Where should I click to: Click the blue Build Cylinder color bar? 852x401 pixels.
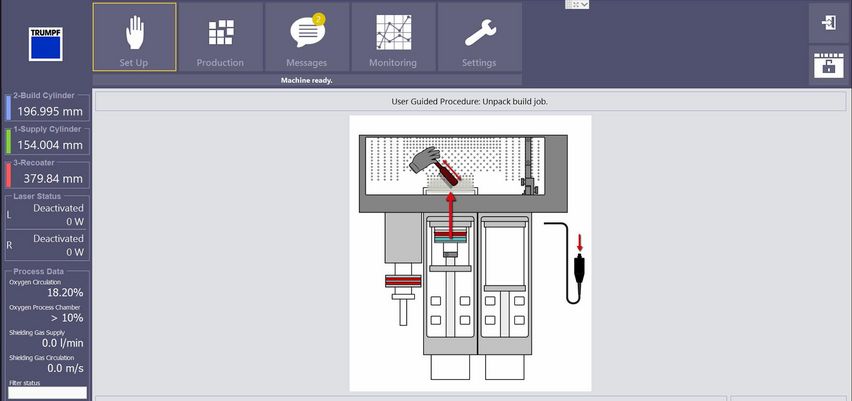point(8,108)
